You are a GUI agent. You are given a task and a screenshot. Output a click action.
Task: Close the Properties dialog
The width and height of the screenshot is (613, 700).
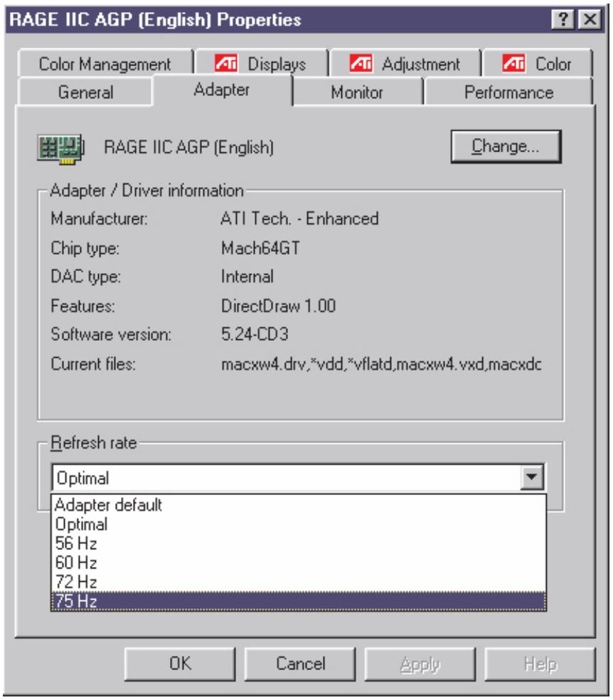tap(590, 20)
